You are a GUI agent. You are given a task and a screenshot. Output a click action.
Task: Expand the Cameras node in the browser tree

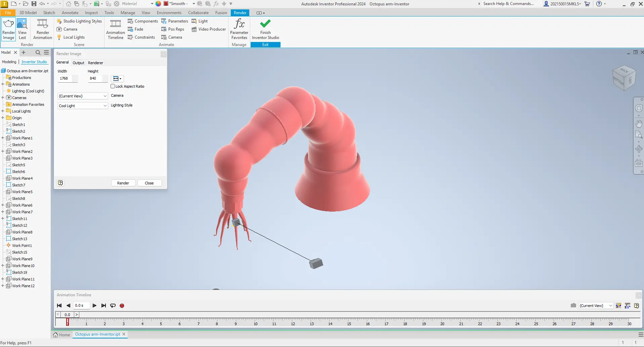click(x=3, y=97)
